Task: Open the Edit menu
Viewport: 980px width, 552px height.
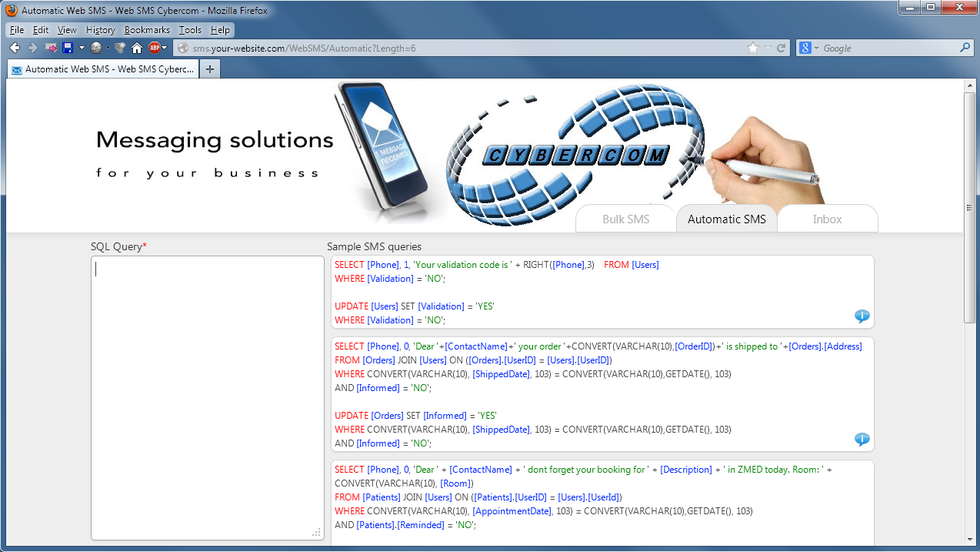Action: tap(41, 30)
